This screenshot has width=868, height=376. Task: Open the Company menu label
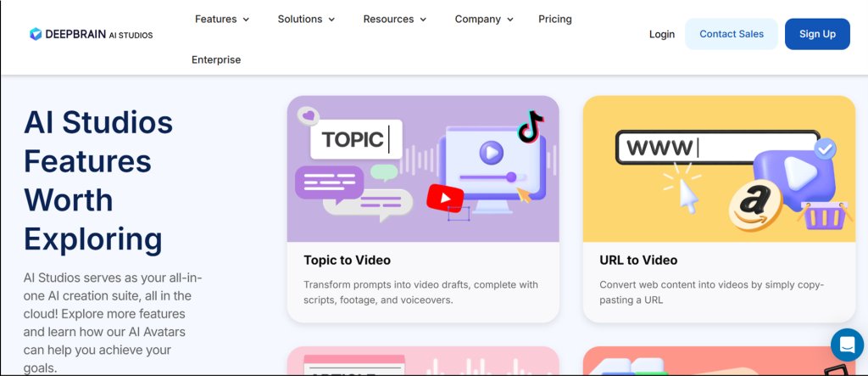pyautogui.click(x=478, y=19)
